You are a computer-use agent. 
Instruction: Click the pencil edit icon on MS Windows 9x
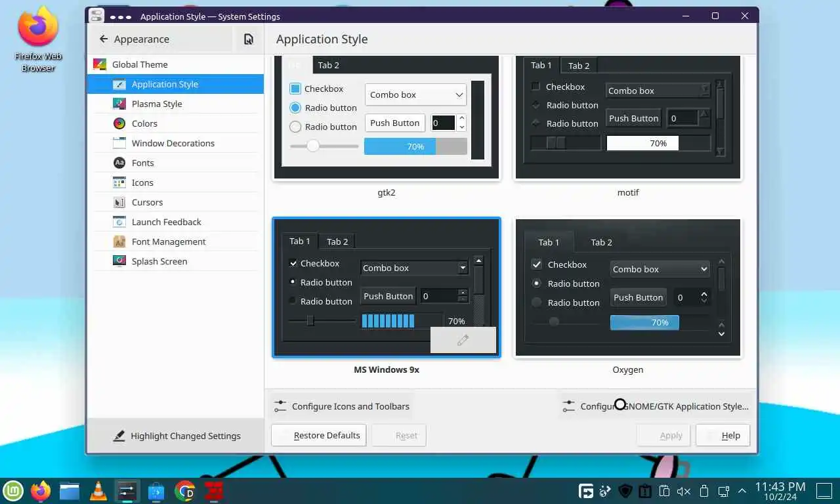pos(463,340)
